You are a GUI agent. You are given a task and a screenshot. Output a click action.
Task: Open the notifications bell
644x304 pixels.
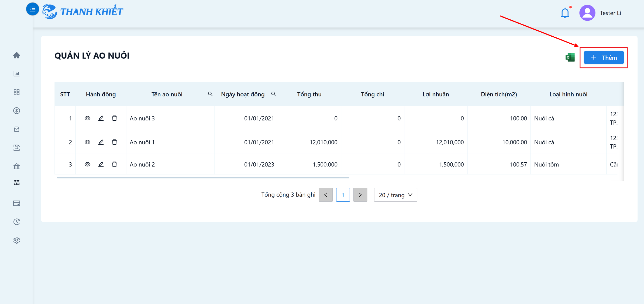pos(565,13)
